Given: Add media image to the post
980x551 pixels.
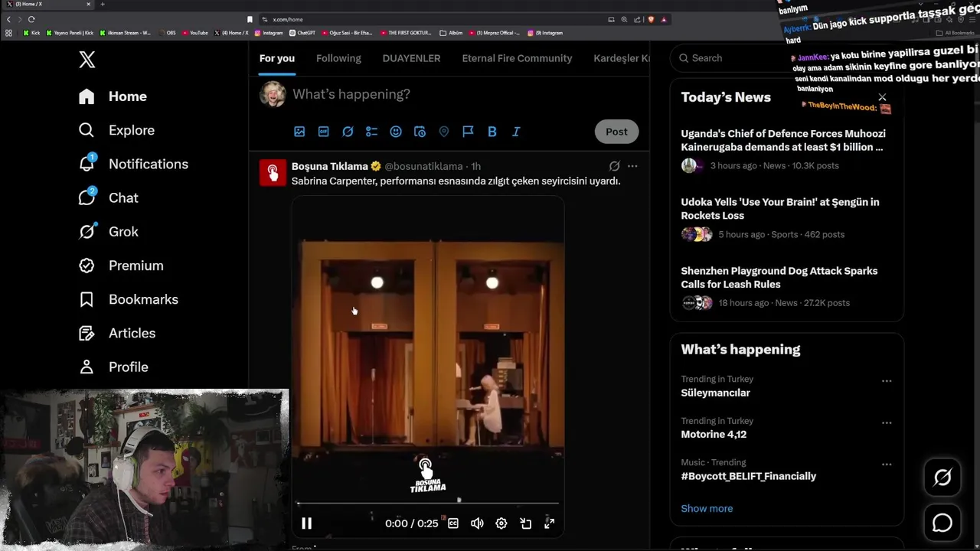Looking at the screenshot, I should 299,132.
